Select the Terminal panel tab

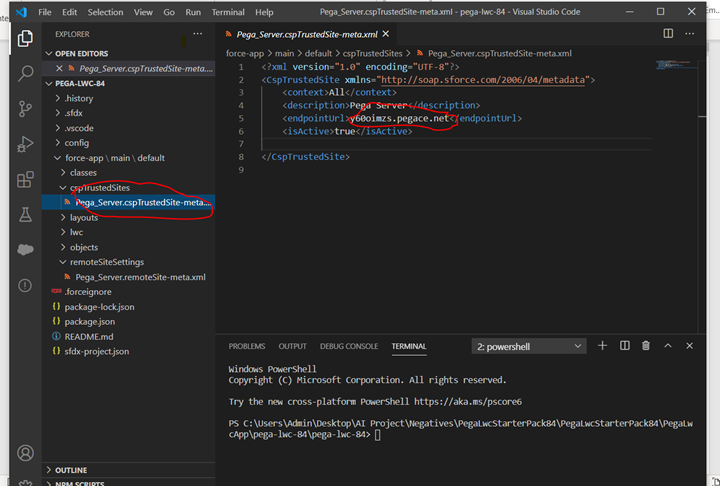click(409, 346)
